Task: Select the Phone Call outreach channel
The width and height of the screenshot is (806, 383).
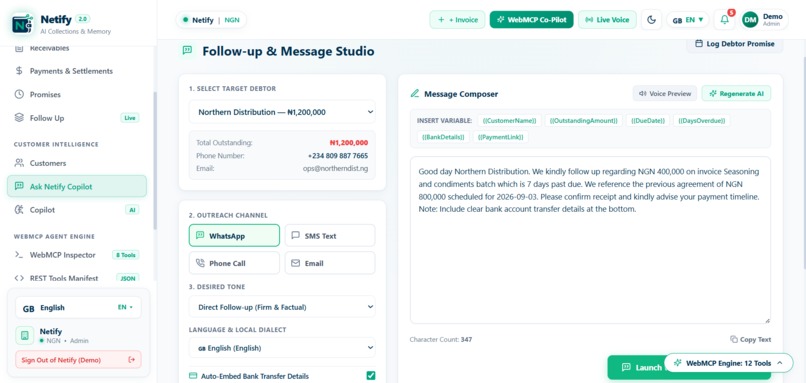Action: (234, 263)
